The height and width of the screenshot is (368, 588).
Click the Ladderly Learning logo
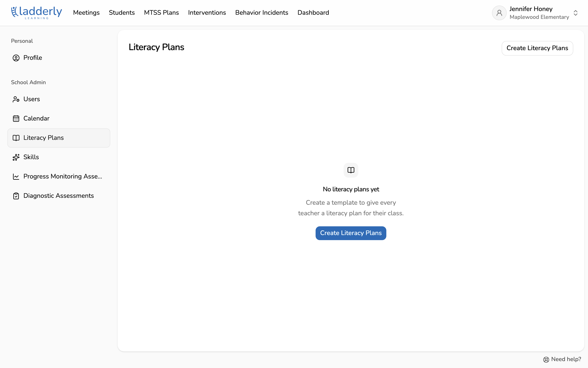coord(36,13)
